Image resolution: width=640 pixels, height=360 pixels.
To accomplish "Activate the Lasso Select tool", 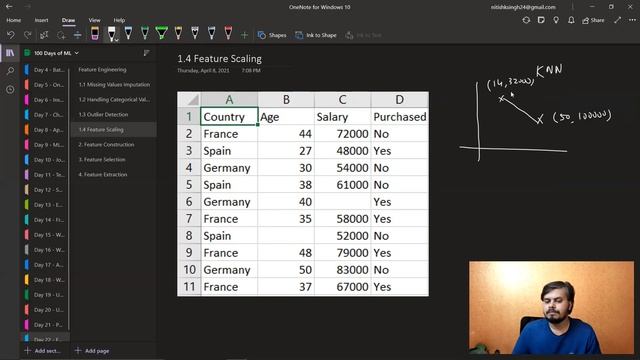I will pos(61,35).
